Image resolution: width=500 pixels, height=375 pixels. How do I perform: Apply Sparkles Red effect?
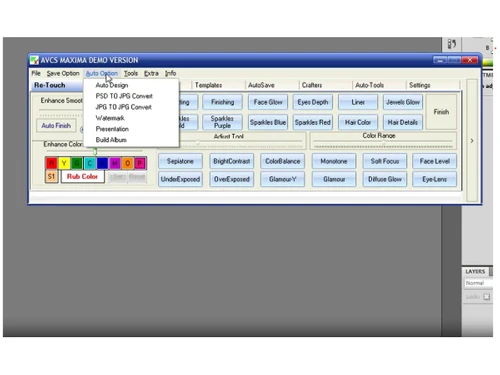pyautogui.click(x=313, y=122)
